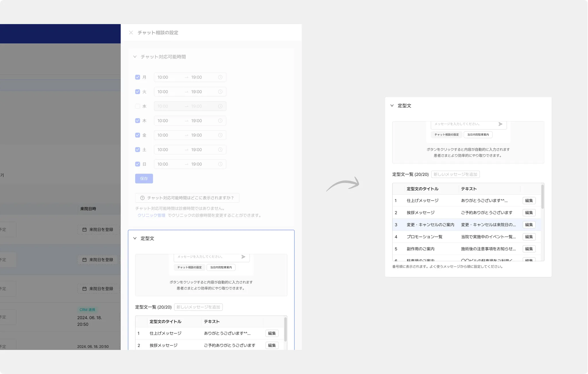Click the scrollbar of the settings panel 定型文 table
Screen dimensions: 588x374
click(x=285, y=330)
